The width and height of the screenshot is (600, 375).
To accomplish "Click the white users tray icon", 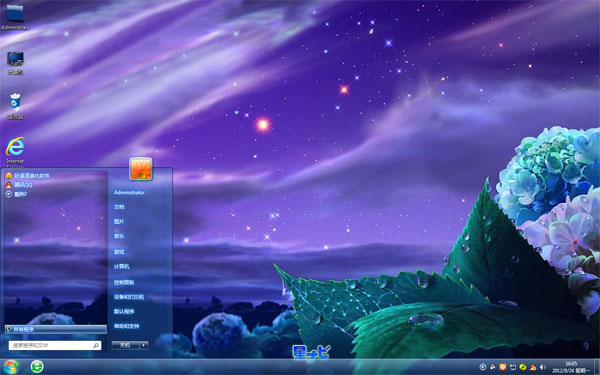I will click(493, 367).
